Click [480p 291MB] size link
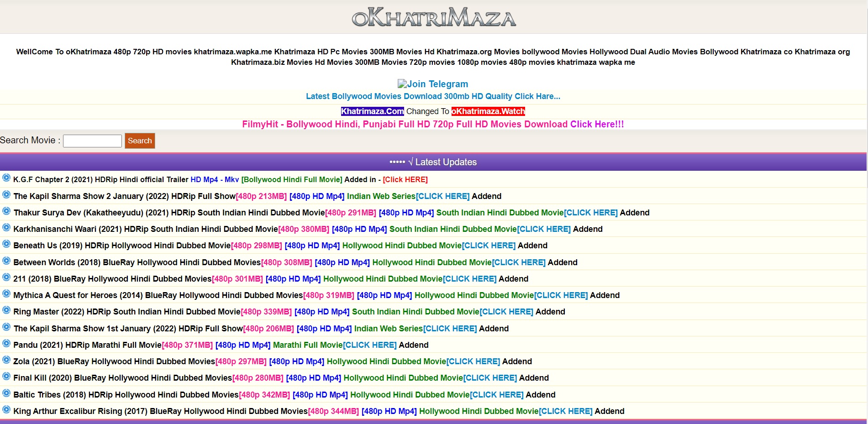868x424 pixels. pos(351,213)
